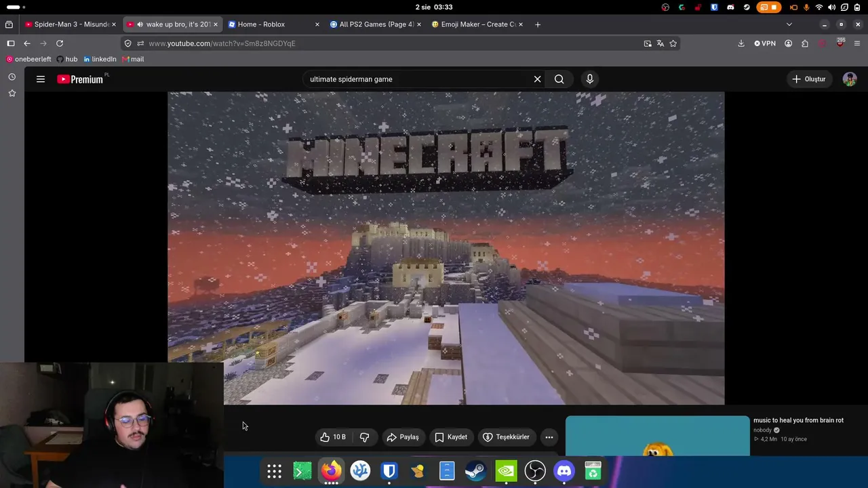Screen dimensions: 868x488
Task: Open the YouTube guide hamburger menu
Action: 41,79
